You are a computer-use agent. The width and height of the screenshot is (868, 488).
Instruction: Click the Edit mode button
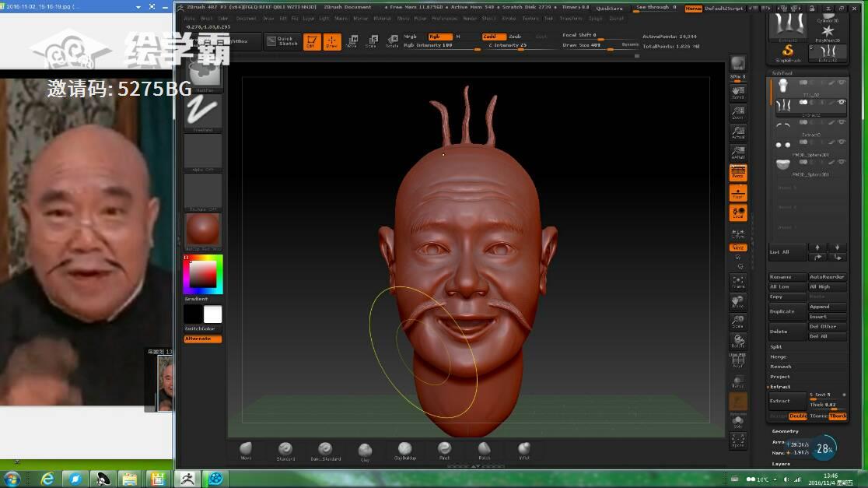coord(312,42)
